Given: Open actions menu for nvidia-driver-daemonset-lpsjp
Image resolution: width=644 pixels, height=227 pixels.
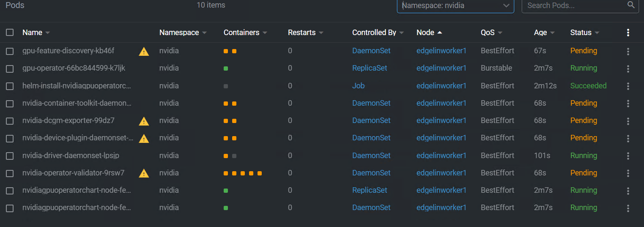Looking at the screenshot, I should (628, 156).
